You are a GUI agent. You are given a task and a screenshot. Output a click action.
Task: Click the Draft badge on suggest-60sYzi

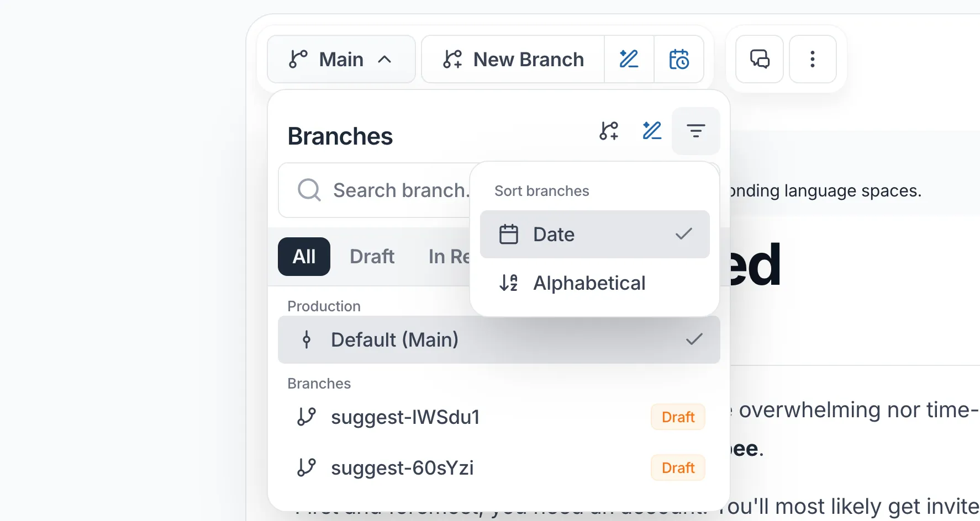(678, 467)
